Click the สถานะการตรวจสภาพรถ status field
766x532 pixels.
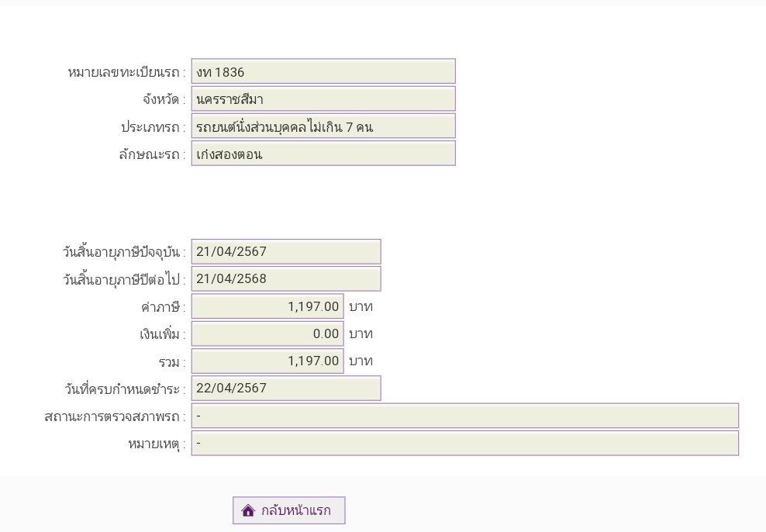tap(464, 416)
